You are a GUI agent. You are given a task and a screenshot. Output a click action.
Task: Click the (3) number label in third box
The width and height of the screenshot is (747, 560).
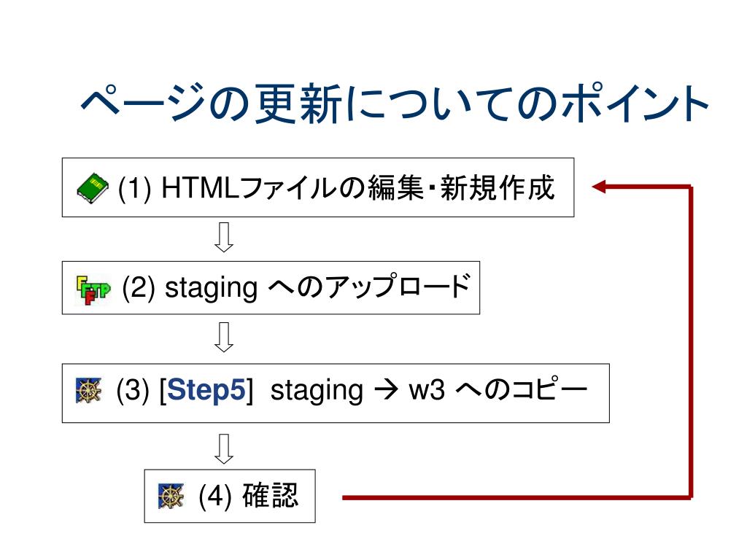[x=133, y=391]
